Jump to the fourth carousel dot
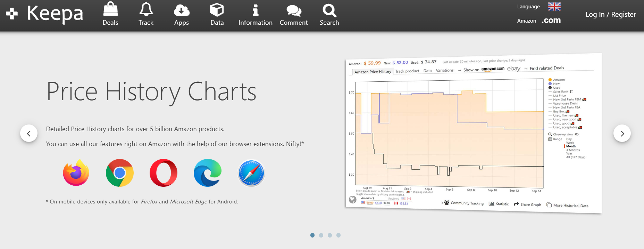The image size is (644, 249). tap(338, 235)
